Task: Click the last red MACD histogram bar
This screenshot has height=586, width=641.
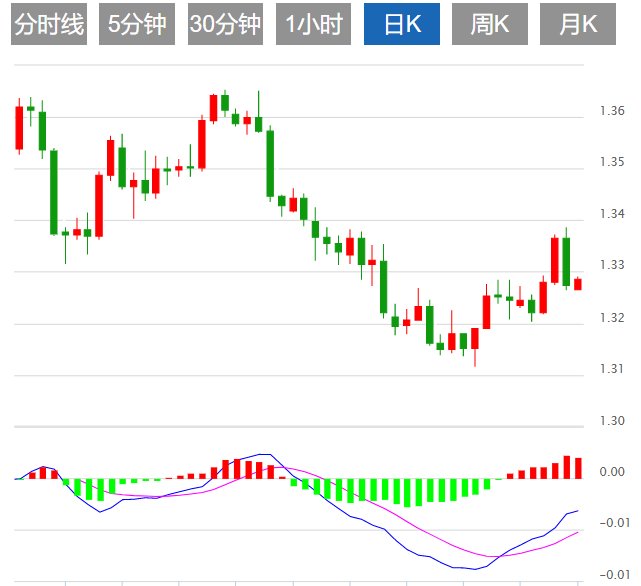Action: point(577,468)
